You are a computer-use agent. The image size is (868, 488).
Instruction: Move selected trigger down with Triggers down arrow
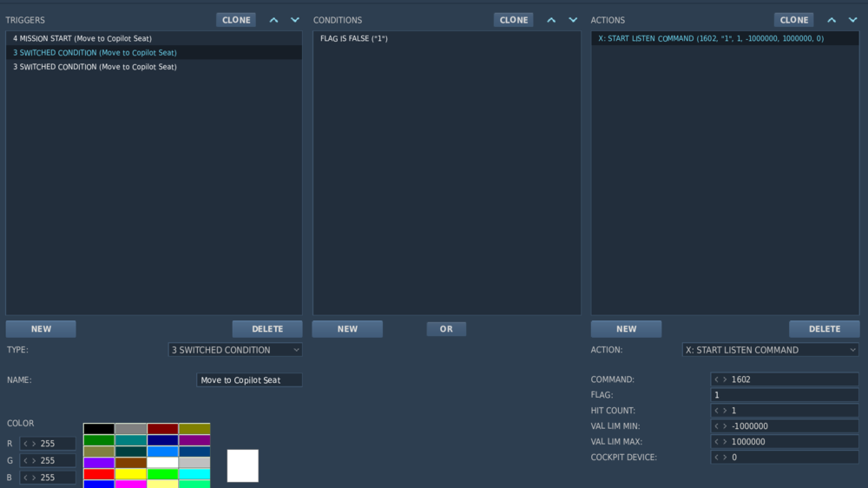pyautogui.click(x=295, y=20)
